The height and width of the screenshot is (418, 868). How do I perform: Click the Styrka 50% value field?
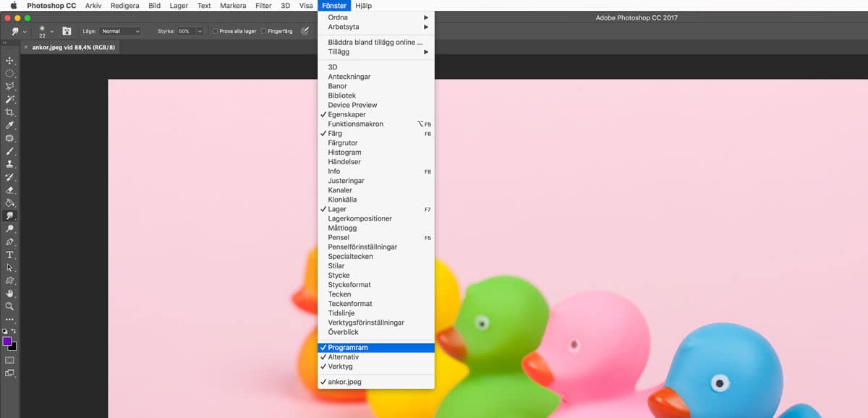click(x=186, y=31)
